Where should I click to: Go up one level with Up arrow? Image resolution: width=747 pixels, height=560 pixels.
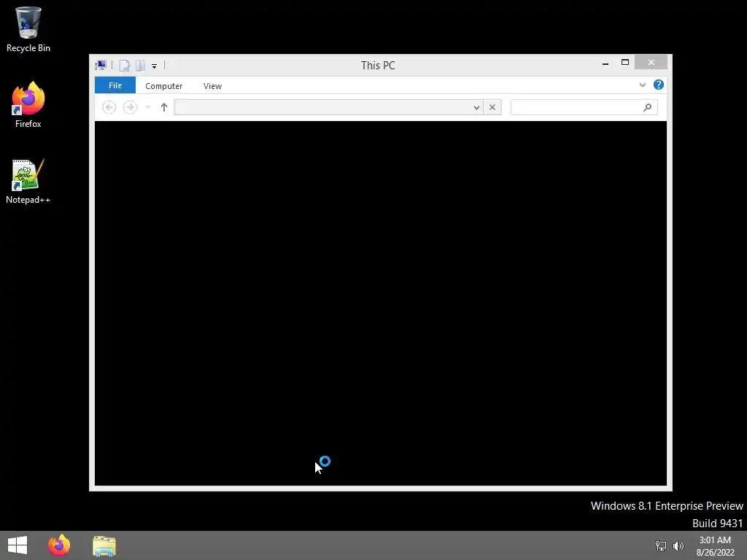[x=164, y=107]
